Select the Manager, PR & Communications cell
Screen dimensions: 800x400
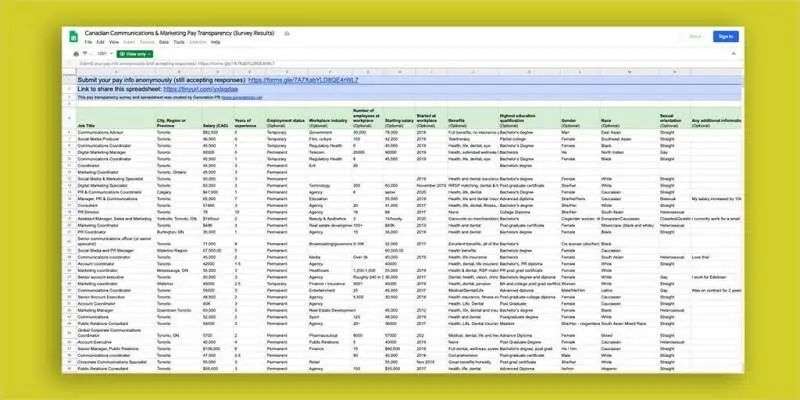tap(116, 198)
